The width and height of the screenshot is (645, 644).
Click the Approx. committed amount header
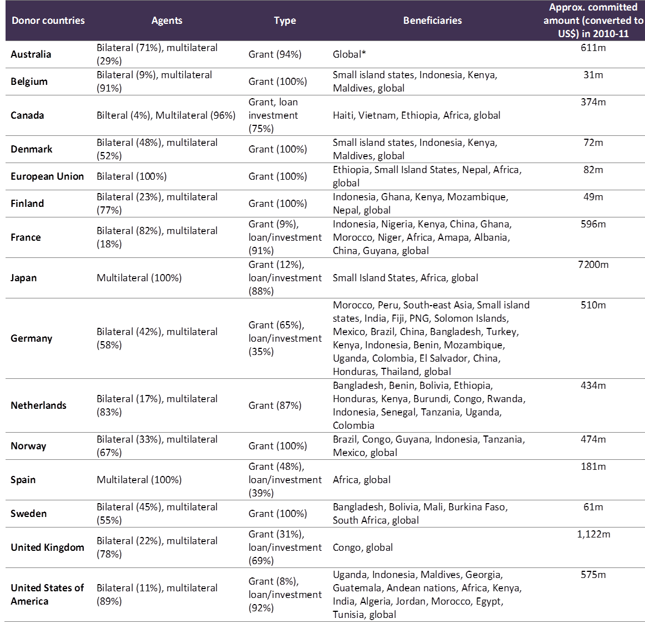click(x=593, y=21)
